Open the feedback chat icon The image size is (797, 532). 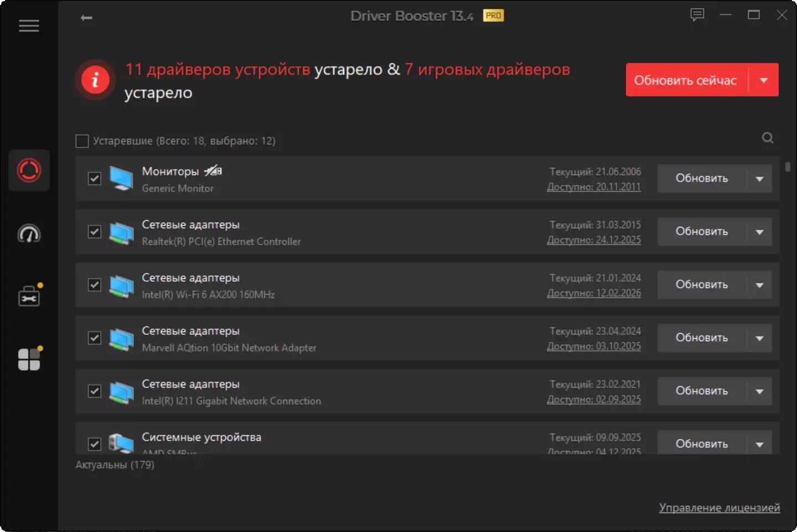point(697,15)
